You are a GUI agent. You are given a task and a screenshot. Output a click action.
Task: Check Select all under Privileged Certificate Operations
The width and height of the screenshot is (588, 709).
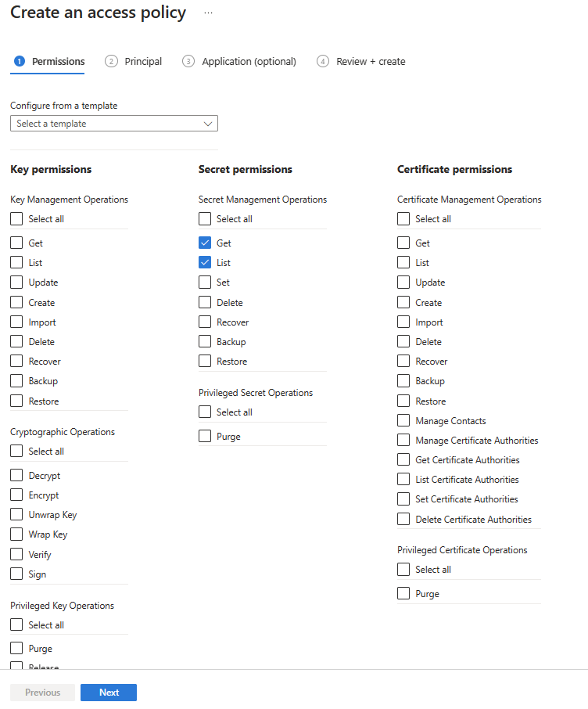(403, 569)
